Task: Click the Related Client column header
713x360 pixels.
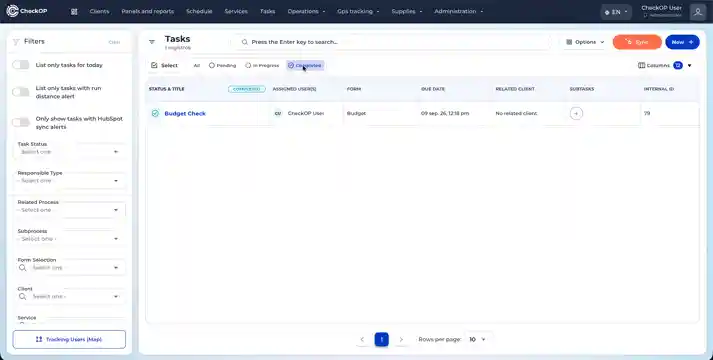Action: (x=515, y=89)
